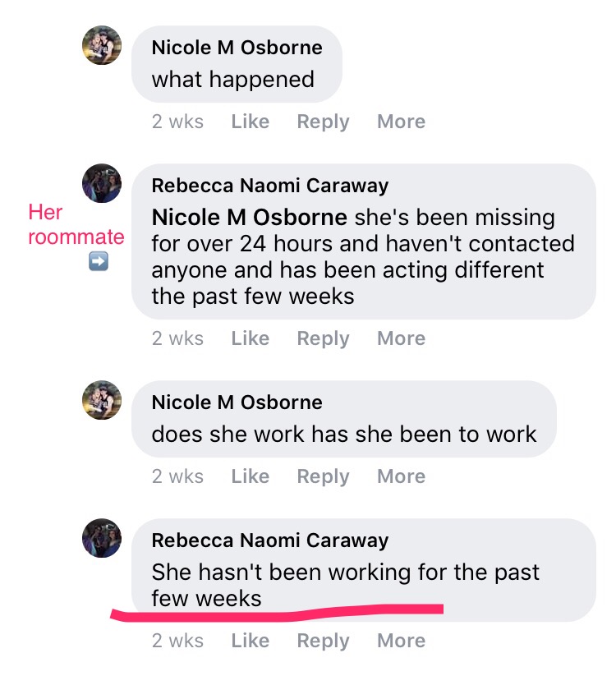
Task: Open Rebecca's avatar beside "hasn't been working" comment
Action: [103, 538]
